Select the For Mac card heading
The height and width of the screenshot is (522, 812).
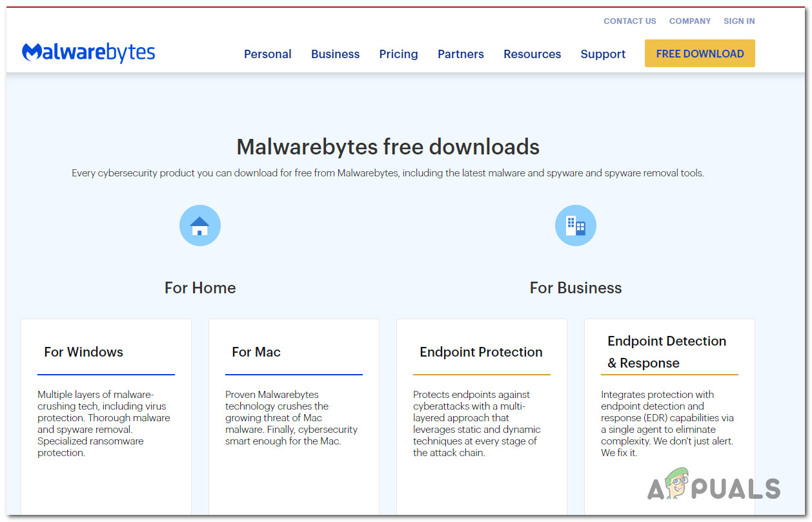[x=256, y=352]
